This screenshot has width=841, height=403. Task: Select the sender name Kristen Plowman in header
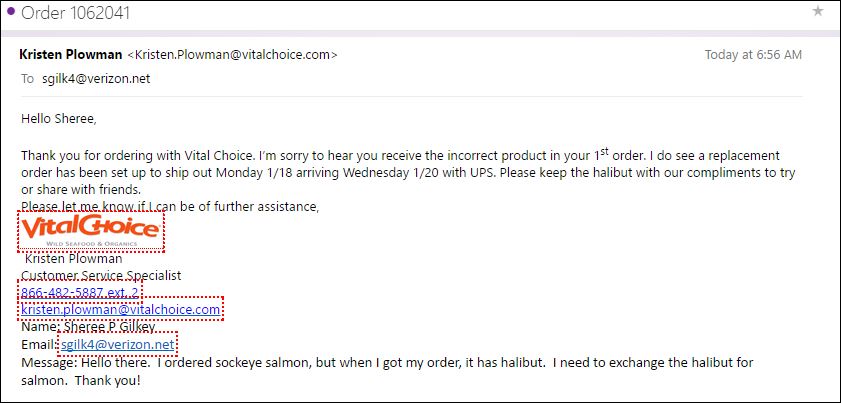click(70, 55)
